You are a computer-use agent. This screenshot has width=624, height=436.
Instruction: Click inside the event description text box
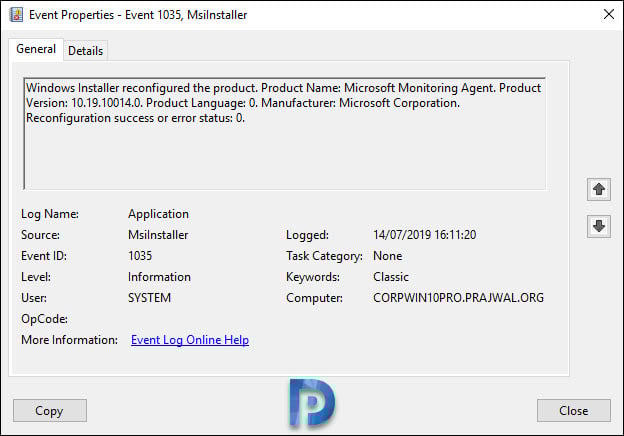(285, 134)
